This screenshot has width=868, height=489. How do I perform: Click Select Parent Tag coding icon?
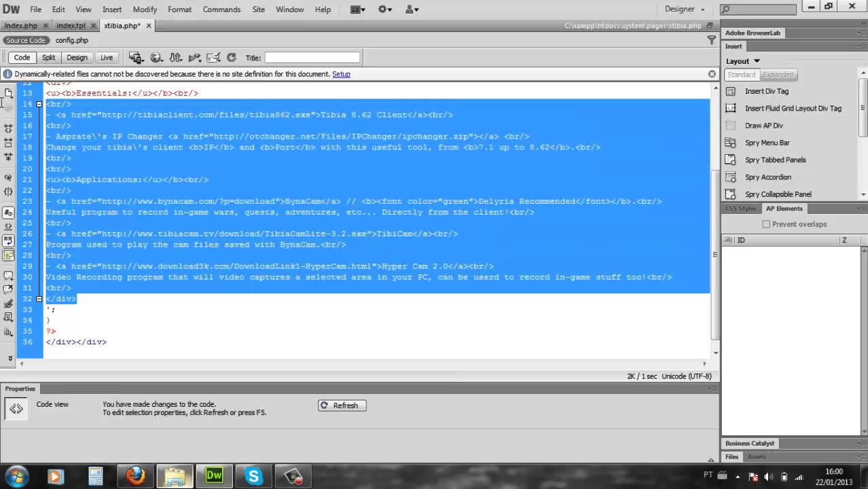pyautogui.click(x=8, y=177)
